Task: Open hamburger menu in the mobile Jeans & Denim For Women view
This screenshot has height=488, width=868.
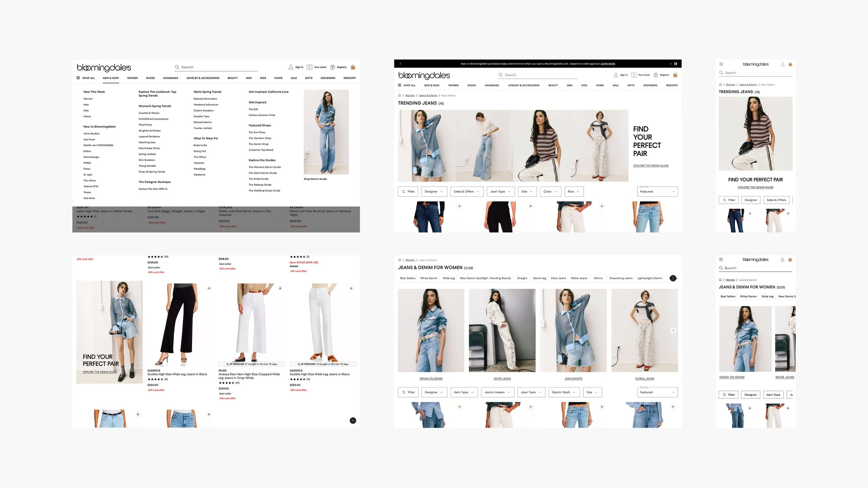Action: click(721, 260)
